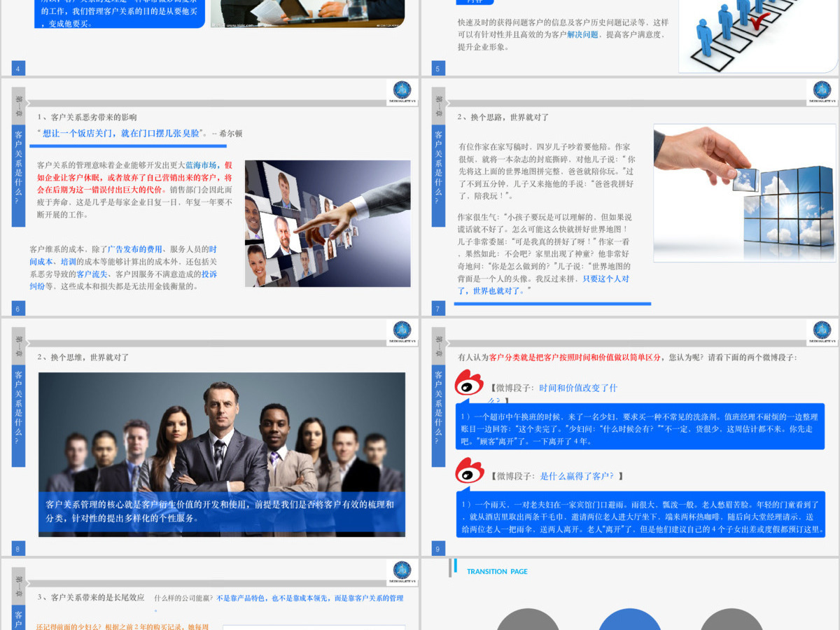
Task: Click heading 3、客户关系带来的是长尾效应
Action: point(91,598)
